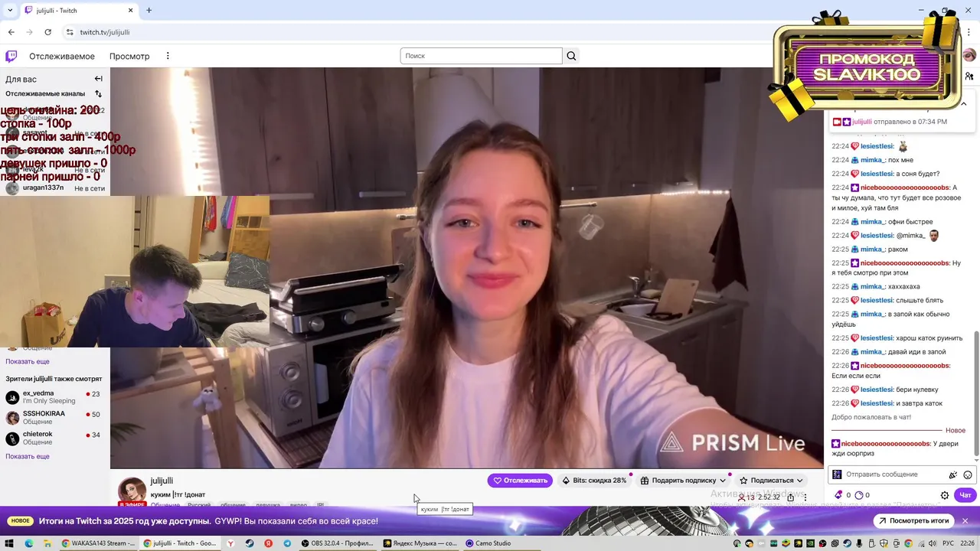
Task: Open Camo Studio from taskbar
Action: pos(488,543)
